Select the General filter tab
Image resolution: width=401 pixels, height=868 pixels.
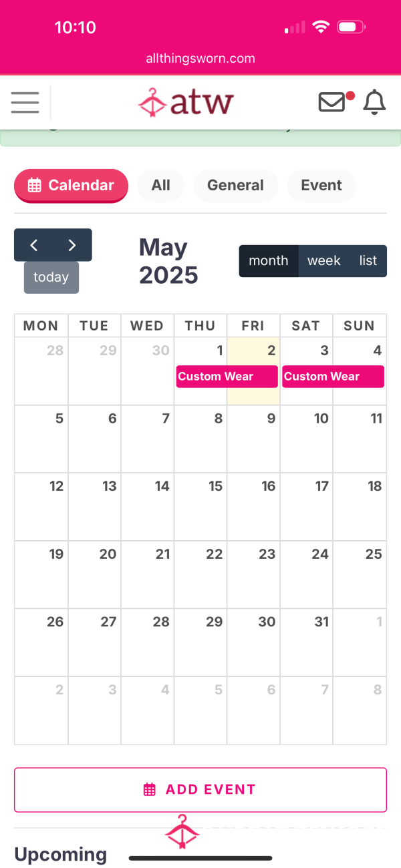pyautogui.click(x=235, y=186)
